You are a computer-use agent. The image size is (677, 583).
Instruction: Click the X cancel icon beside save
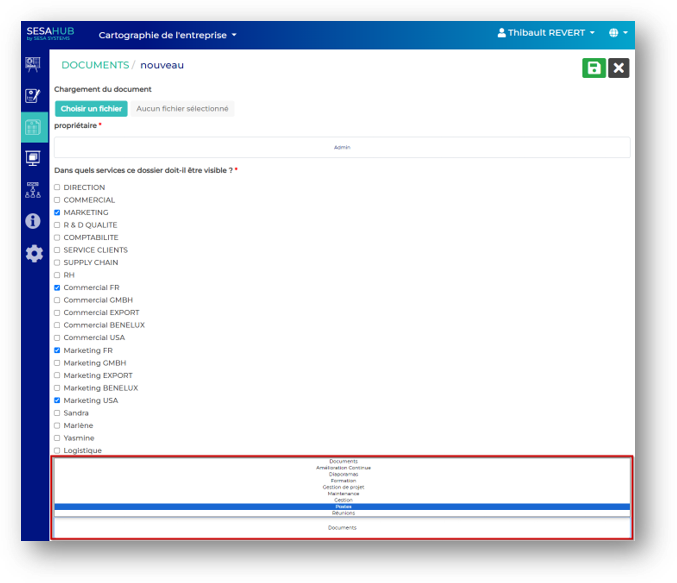pyautogui.click(x=619, y=68)
